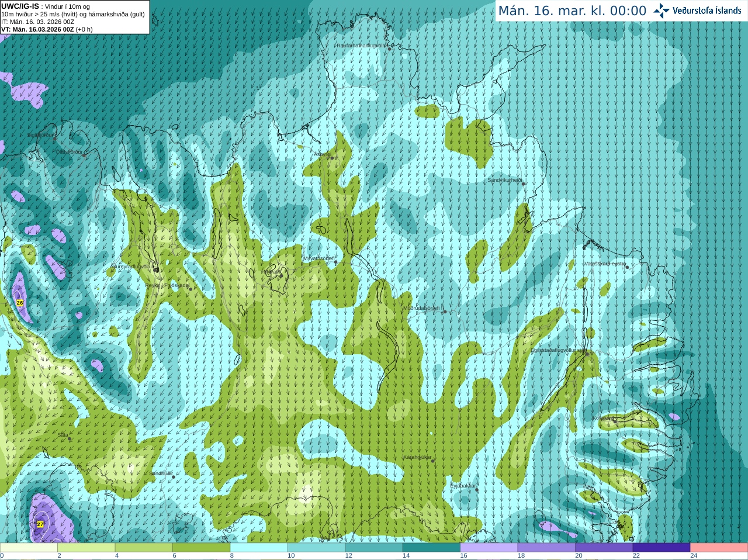This screenshot has height=560, width=748.
Task: Click the Sandvíkurheiði station marker
Action: pos(524,184)
